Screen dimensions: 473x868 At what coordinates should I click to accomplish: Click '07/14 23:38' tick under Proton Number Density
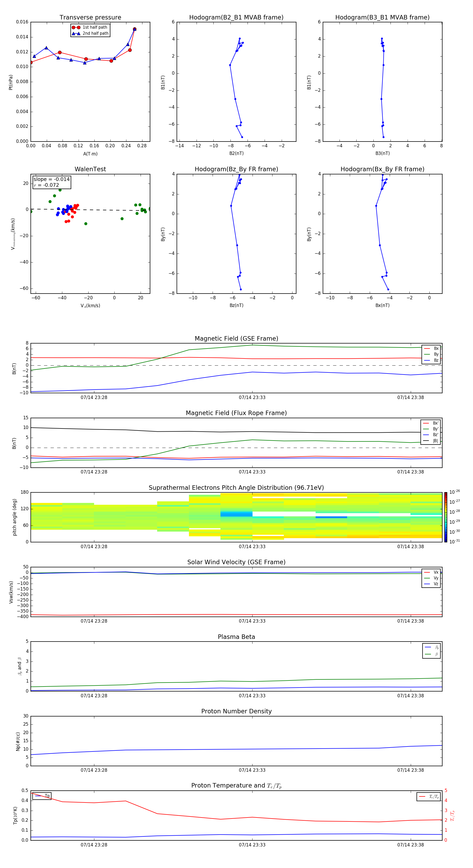pyautogui.click(x=410, y=770)
